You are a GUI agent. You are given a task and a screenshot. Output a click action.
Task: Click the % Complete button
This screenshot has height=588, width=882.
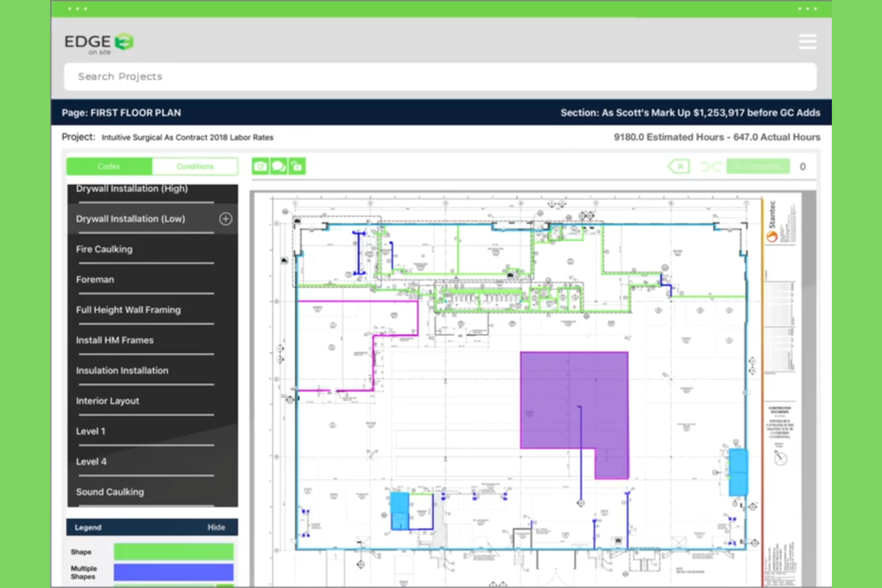(757, 166)
